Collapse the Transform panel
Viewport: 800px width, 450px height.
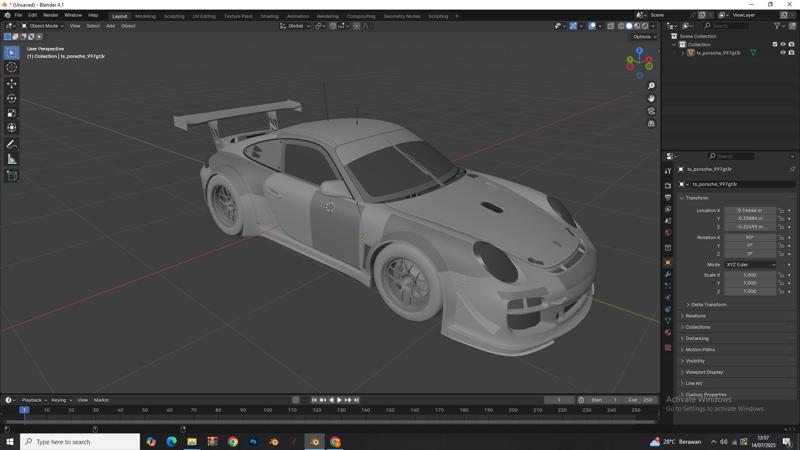click(x=695, y=198)
